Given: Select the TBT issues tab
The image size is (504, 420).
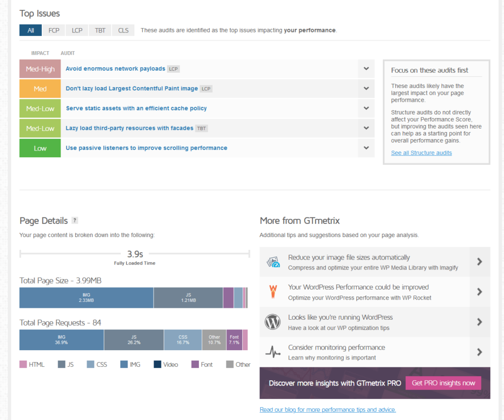Looking at the screenshot, I should point(100,30).
